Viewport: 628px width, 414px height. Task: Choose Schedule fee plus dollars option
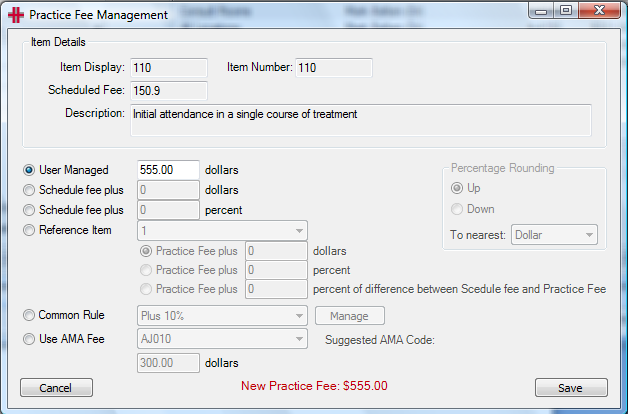(x=29, y=190)
